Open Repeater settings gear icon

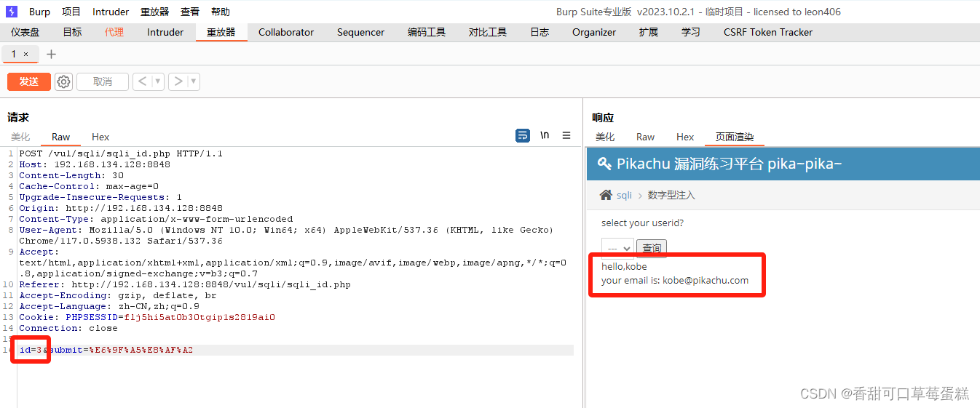click(64, 81)
